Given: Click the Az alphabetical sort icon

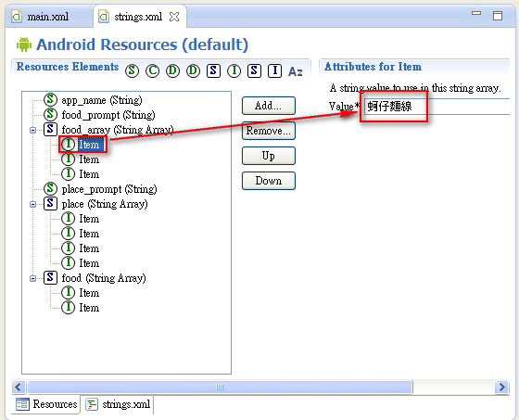Looking at the screenshot, I should click(x=296, y=71).
